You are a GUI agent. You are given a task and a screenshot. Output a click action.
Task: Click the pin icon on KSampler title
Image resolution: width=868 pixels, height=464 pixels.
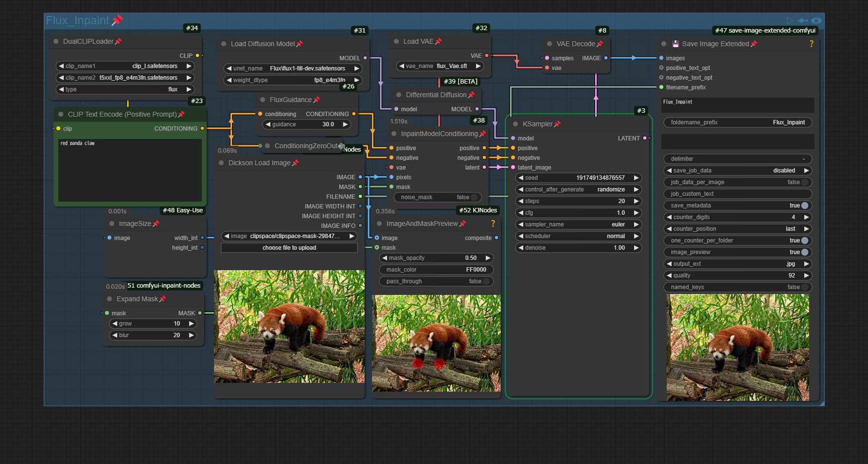click(557, 124)
